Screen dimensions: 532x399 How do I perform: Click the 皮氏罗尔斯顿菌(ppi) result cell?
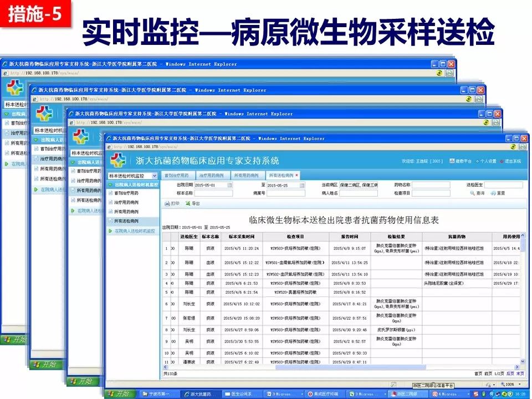[396, 330]
